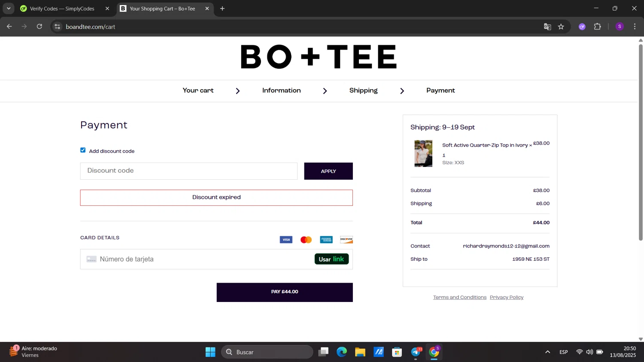Open the volume tray icon
This screenshot has height=362, width=644.
click(x=589, y=352)
